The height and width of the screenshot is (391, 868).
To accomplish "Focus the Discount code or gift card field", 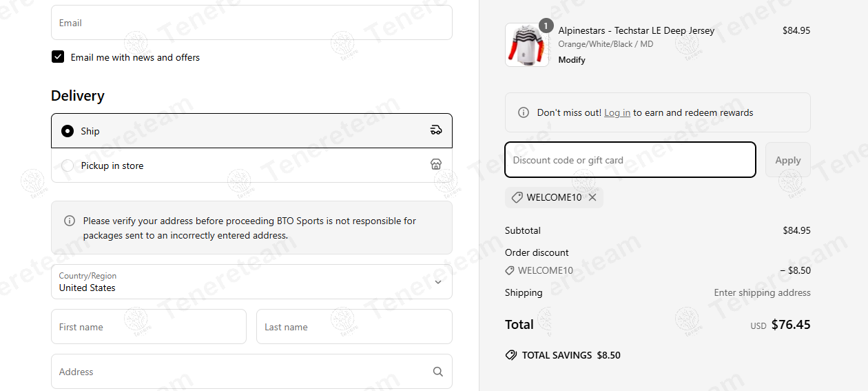I will pyautogui.click(x=630, y=160).
